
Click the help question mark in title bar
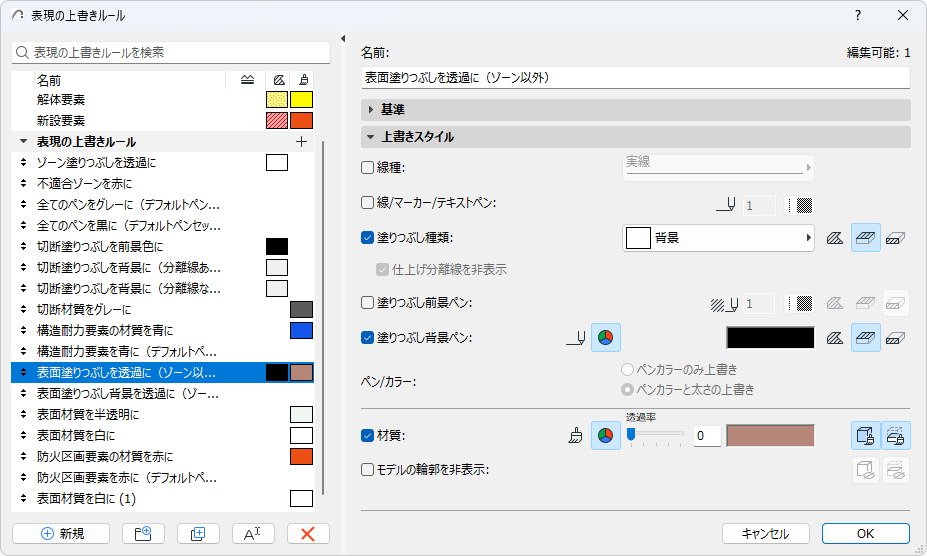pyautogui.click(x=858, y=15)
